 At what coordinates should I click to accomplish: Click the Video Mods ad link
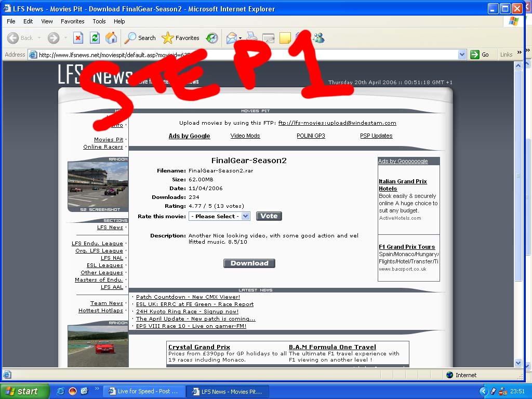tap(245, 136)
